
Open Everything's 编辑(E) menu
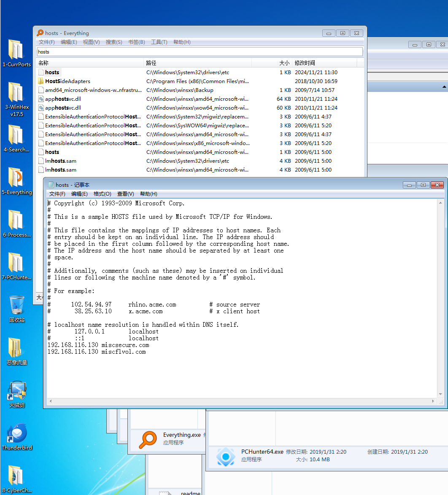click(69, 42)
